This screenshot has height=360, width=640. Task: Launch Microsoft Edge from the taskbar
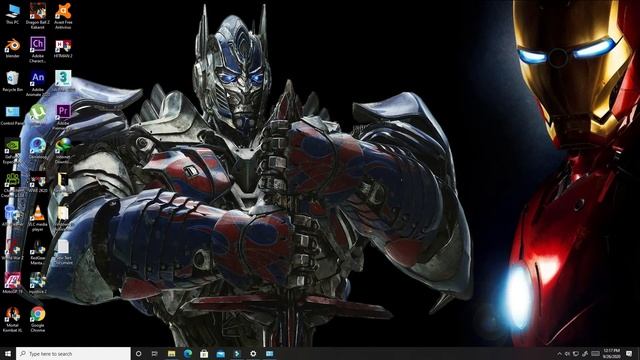188,353
